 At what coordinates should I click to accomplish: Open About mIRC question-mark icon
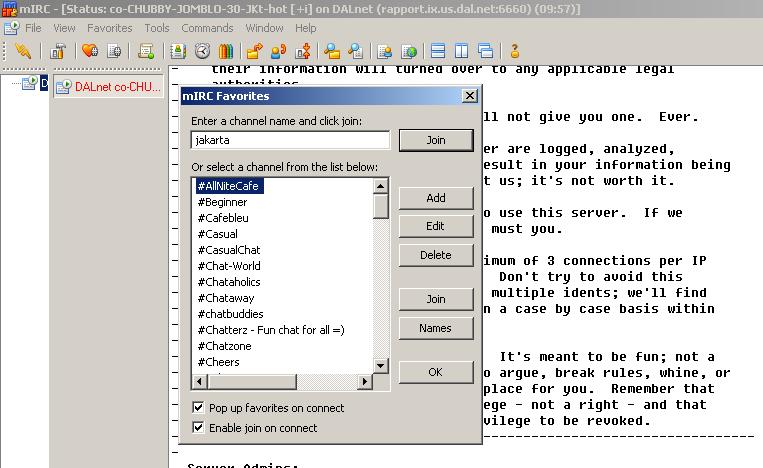point(515,51)
